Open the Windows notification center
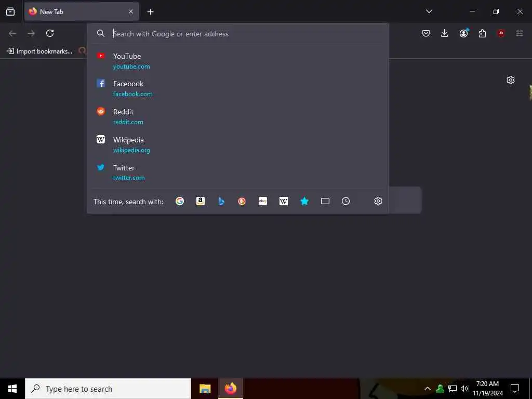 515,389
